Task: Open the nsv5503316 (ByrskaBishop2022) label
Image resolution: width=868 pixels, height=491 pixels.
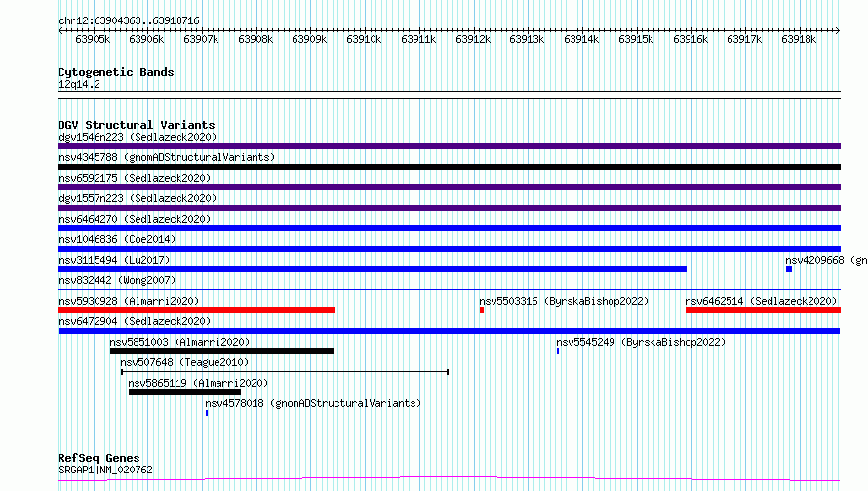Action: [564, 301]
